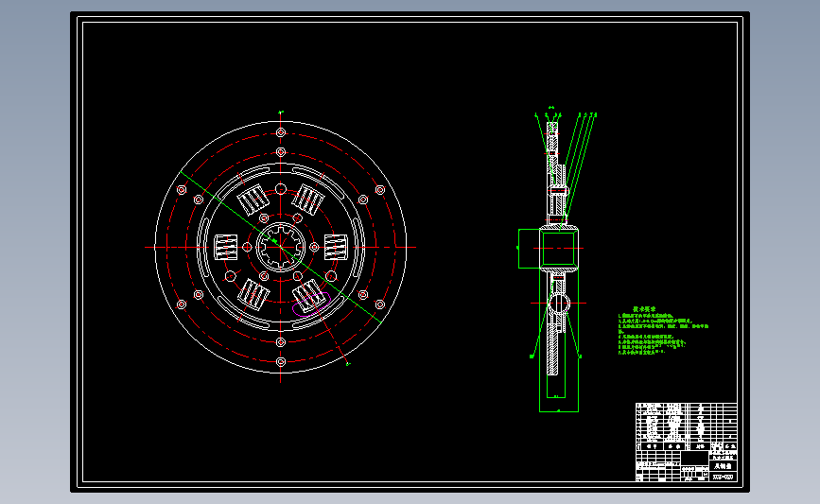Click the bottommost outer rivet hole of disc
The height and width of the screenshot is (504, 820).
281,362
